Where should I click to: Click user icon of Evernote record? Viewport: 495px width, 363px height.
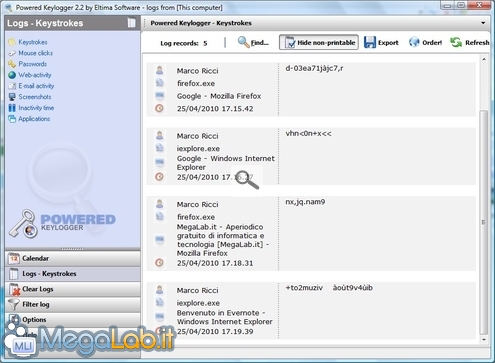pos(160,290)
